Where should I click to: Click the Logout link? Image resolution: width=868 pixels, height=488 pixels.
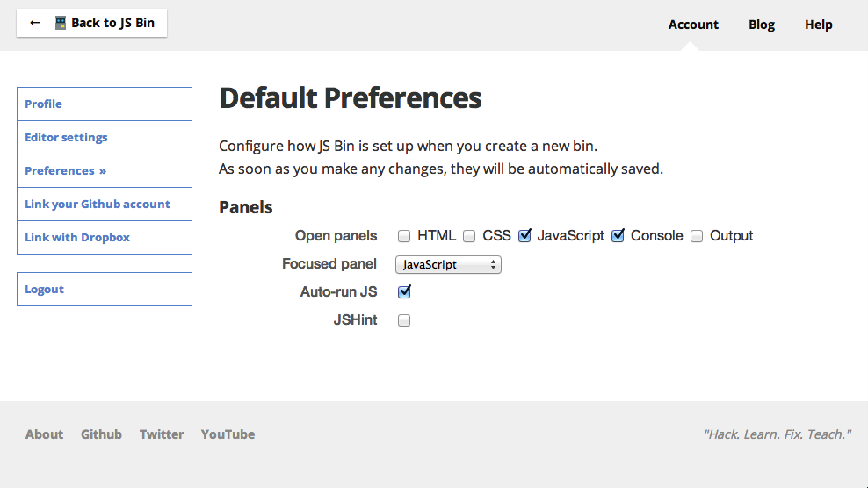tap(105, 289)
